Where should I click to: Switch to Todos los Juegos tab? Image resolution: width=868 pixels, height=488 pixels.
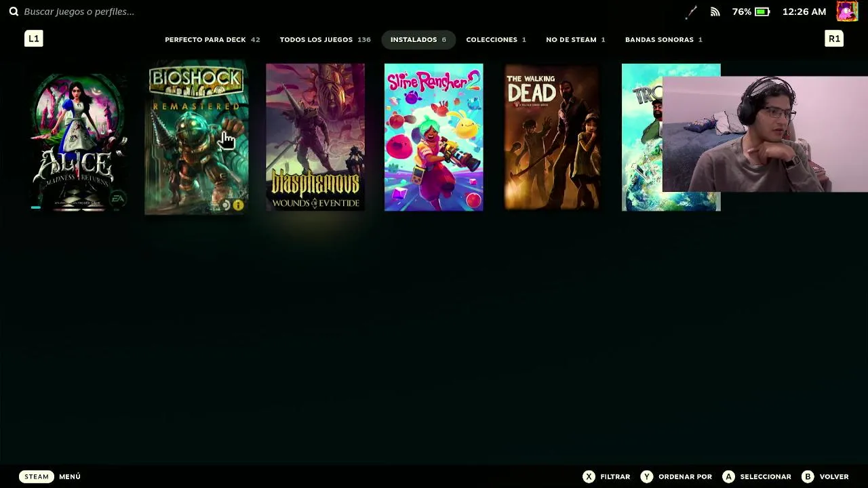point(325,39)
